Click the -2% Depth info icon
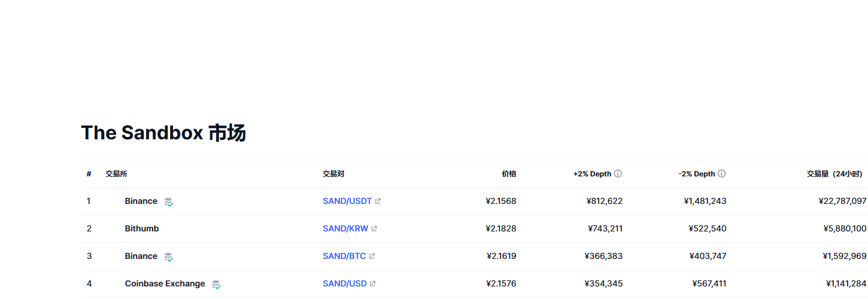Screen dimensions: 868x299 721,174
